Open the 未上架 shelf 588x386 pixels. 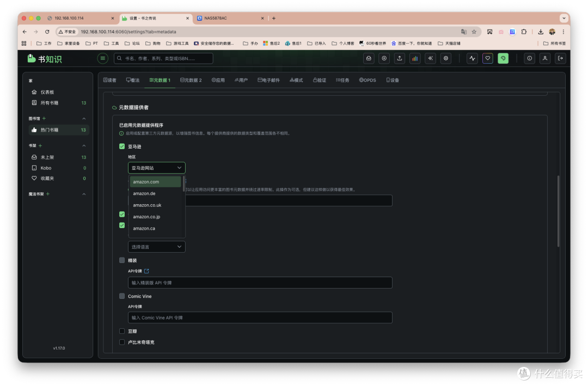(x=59, y=157)
